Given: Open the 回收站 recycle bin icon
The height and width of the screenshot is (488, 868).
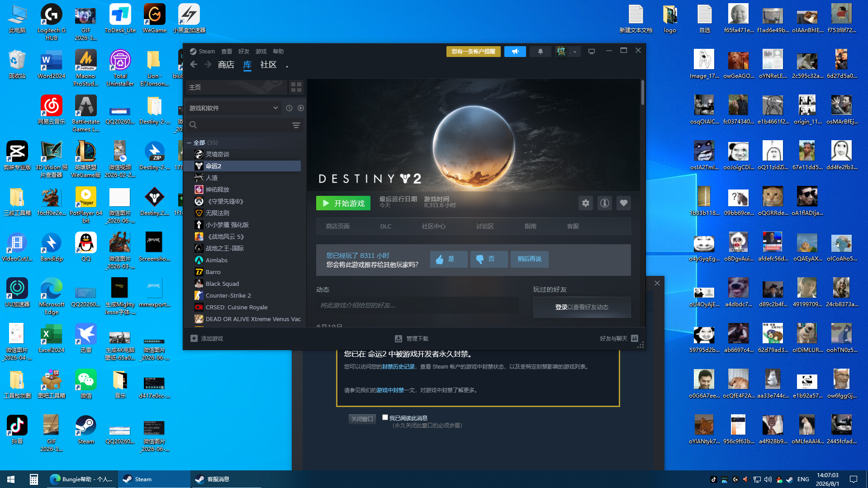Looking at the screenshot, I should pos(17,64).
